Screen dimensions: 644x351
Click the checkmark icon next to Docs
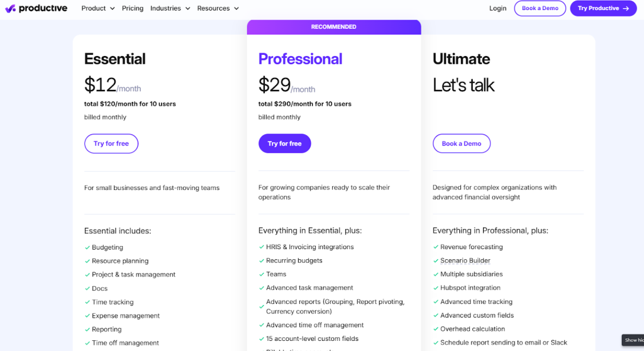(87, 289)
